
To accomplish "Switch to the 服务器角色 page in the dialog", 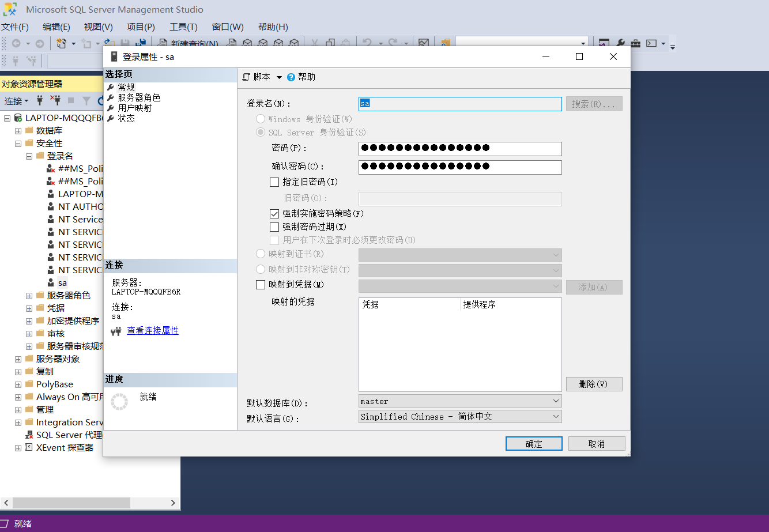I will tap(139, 97).
